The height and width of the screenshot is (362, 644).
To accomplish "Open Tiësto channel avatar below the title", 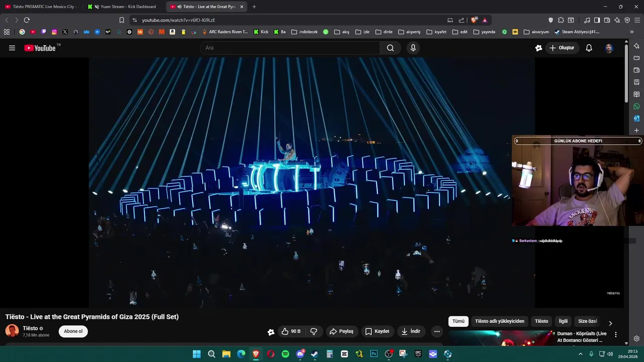I will (12, 331).
